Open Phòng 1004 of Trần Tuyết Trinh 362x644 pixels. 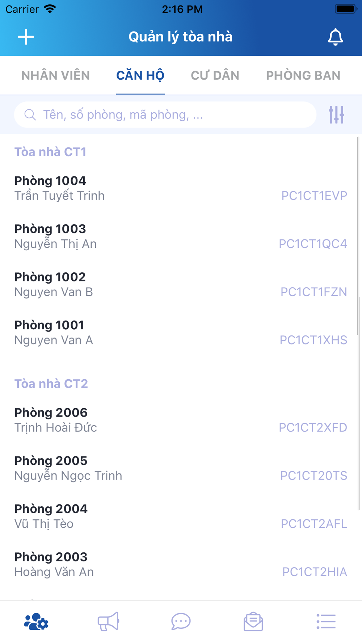point(181,188)
